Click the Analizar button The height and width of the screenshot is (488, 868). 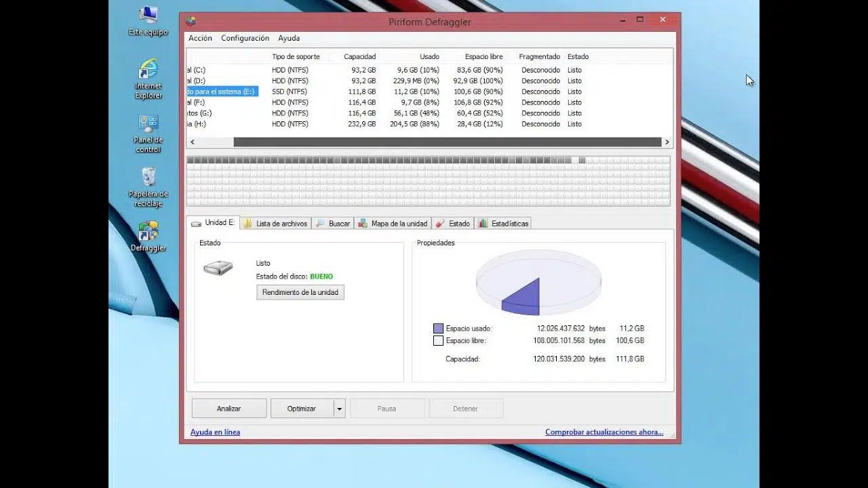click(229, 409)
